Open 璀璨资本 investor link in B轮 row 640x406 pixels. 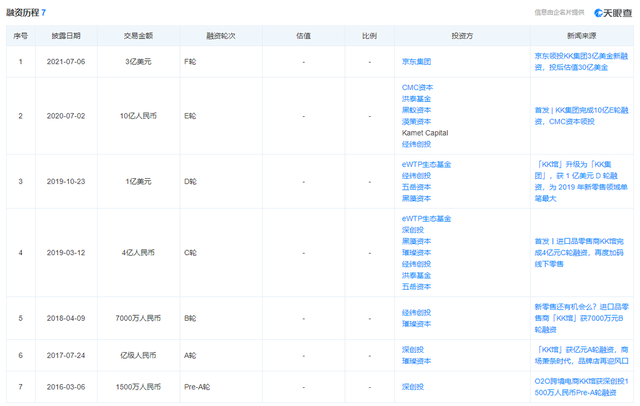416,324
